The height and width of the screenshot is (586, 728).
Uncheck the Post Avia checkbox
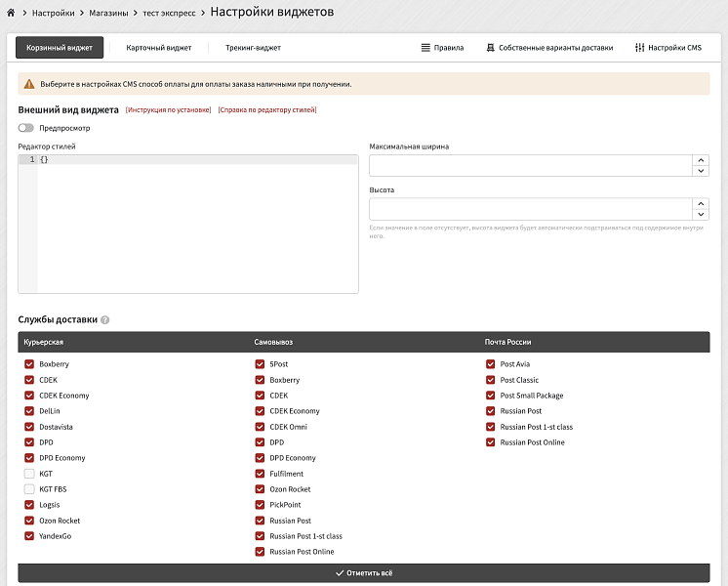point(491,364)
